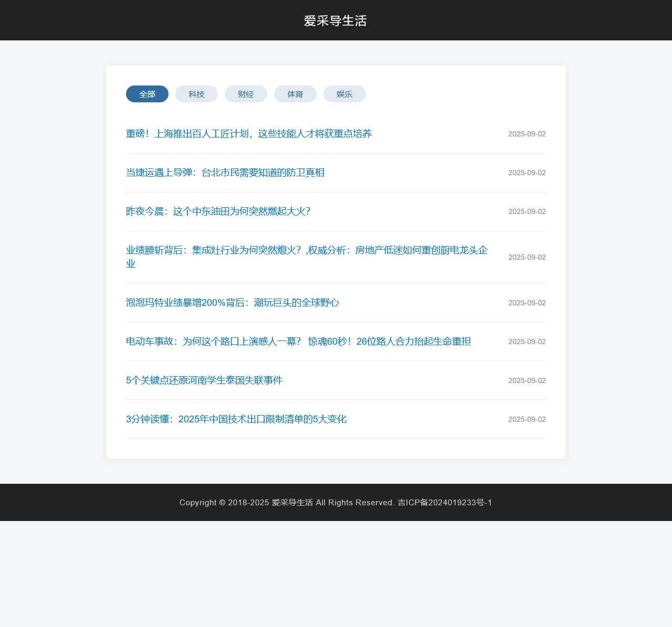This screenshot has width=672, height=627.
Task: Open the 中国技术出口限制清单 article
Action: (x=236, y=419)
